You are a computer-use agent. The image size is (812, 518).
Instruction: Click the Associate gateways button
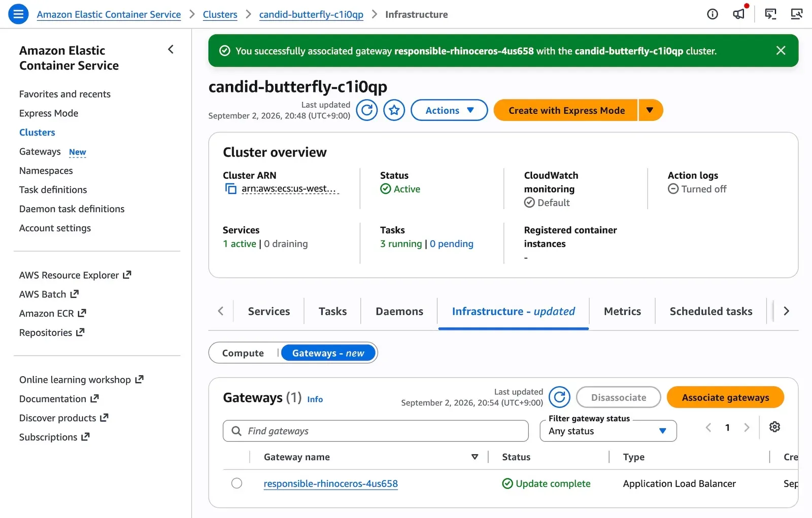point(725,397)
